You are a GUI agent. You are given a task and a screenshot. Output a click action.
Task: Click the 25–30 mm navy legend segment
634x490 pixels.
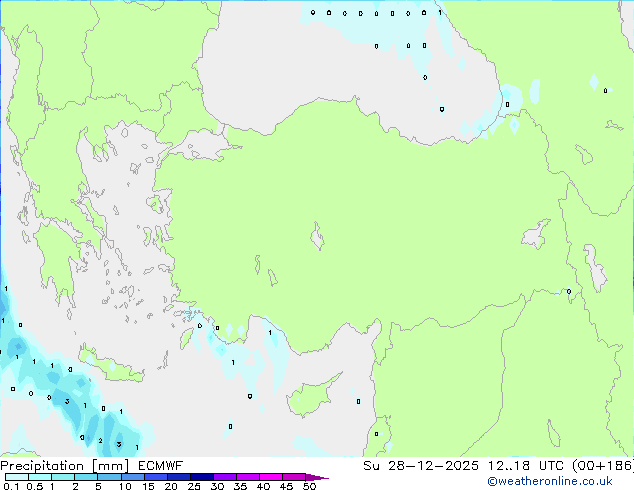click(201, 477)
